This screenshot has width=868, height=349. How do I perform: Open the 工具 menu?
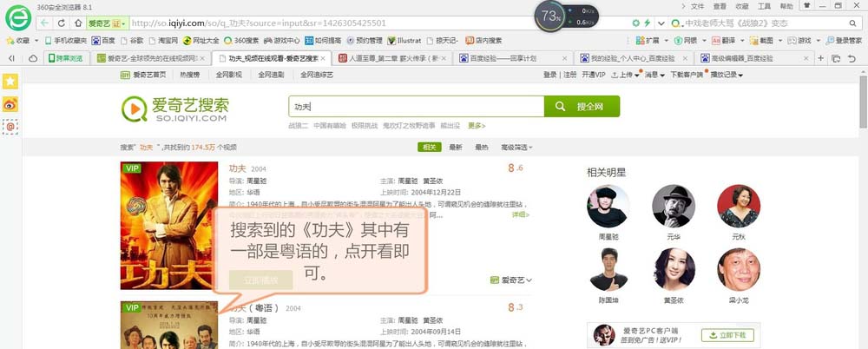[x=764, y=6]
